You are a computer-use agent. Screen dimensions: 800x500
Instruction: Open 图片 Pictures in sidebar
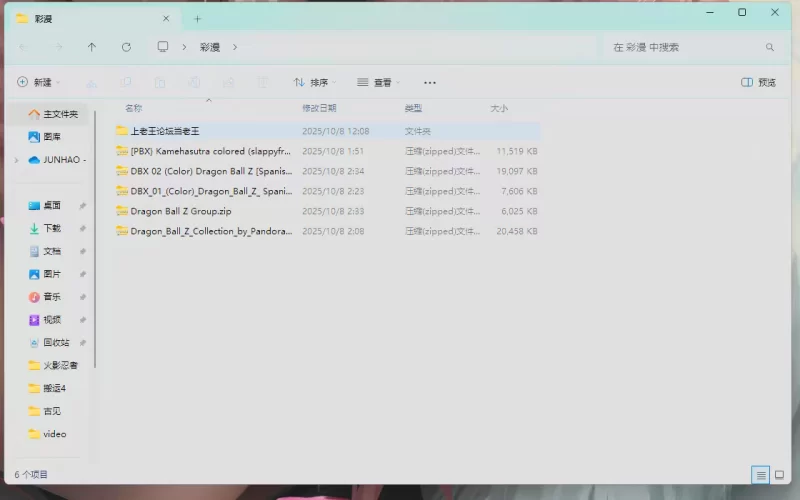pyautogui.click(x=45, y=274)
